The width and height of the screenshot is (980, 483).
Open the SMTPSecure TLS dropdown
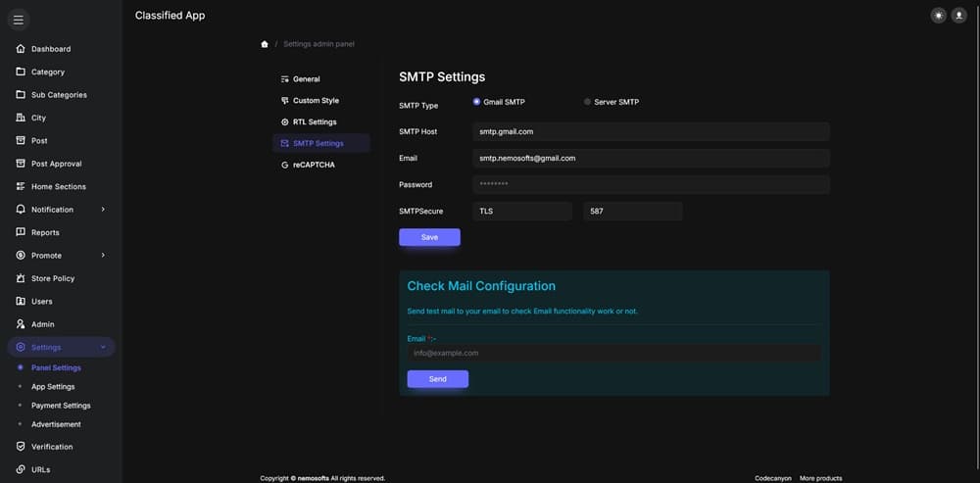pos(521,211)
